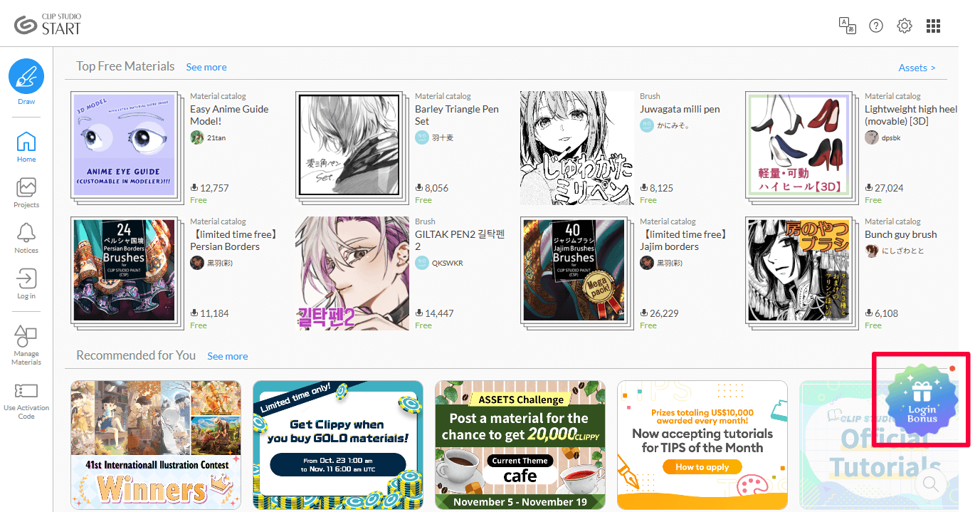Click the Juwagata milli pen title
The width and height of the screenshot is (980, 512).
click(x=680, y=109)
